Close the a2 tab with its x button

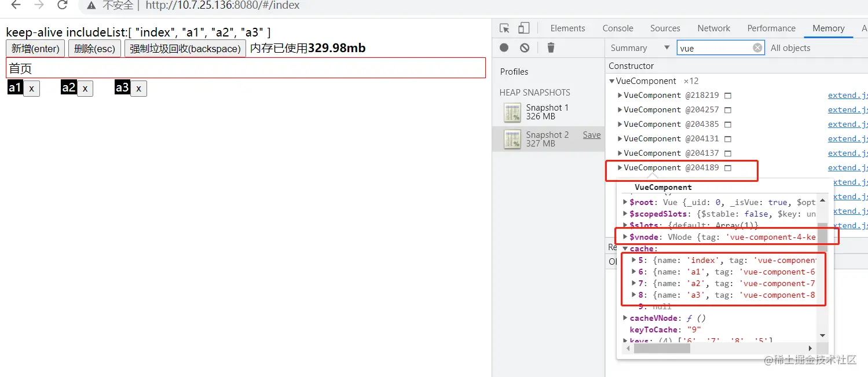(x=85, y=89)
